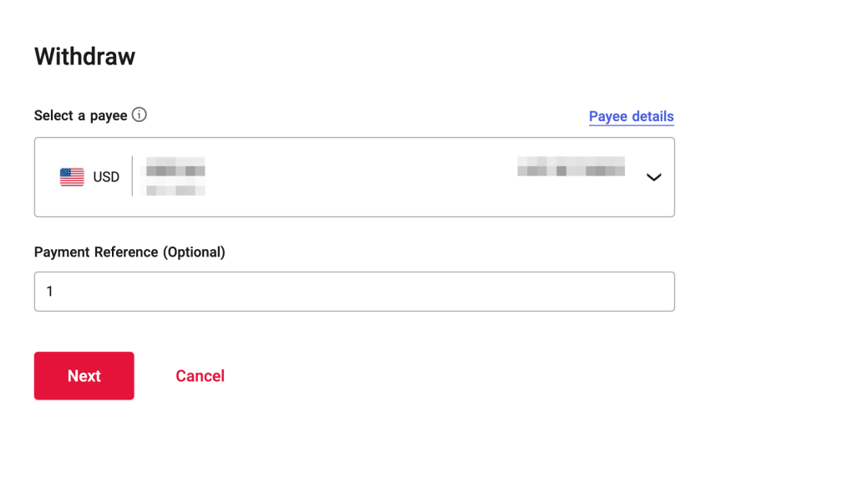Click the top line of blurred payee name

(x=175, y=160)
